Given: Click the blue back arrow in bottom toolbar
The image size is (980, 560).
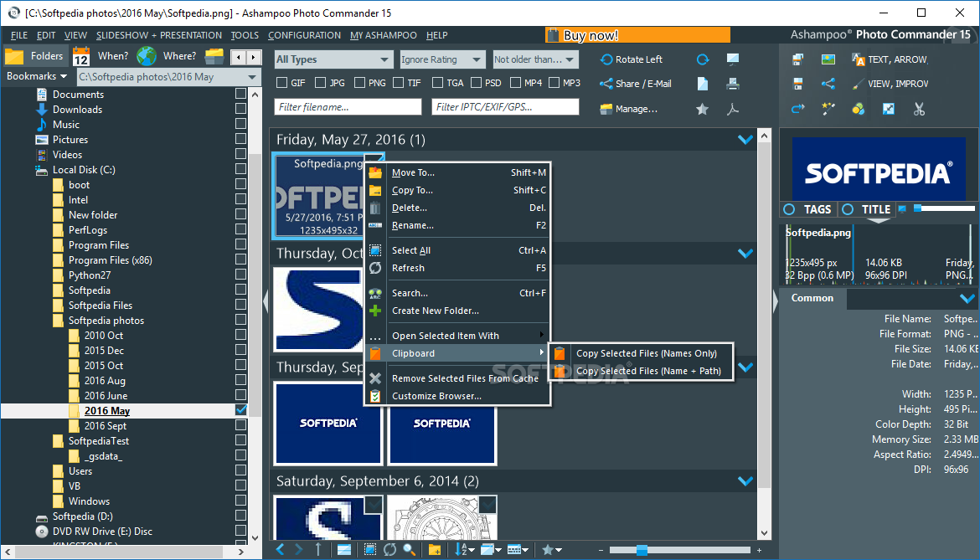Looking at the screenshot, I should [280, 549].
